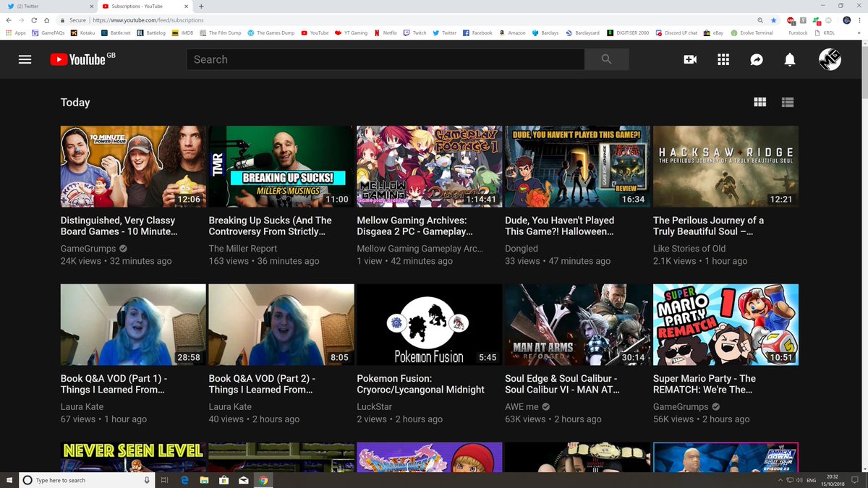
Task: Click title 'Book Q&A VOD (Part 2)'
Action: 262,384
